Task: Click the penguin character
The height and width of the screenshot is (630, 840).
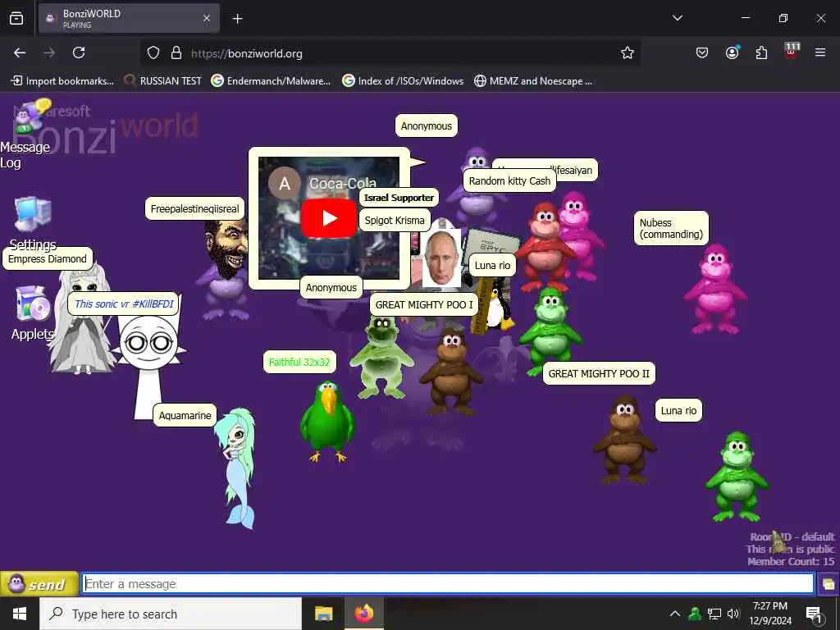Action: 498,308
